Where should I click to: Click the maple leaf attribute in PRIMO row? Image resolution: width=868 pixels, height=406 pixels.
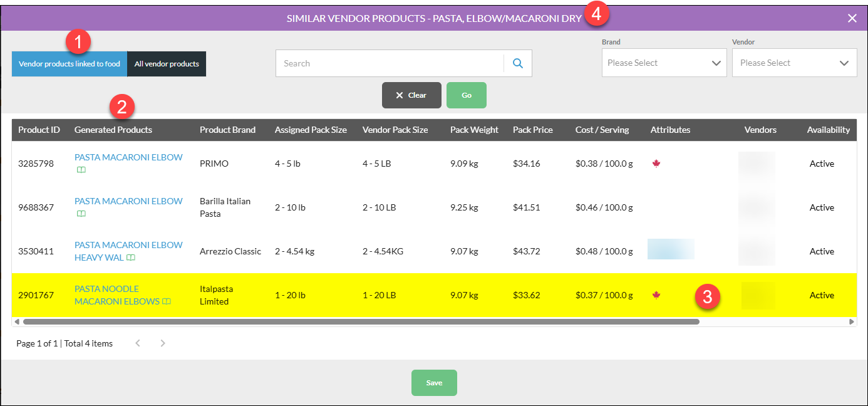click(x=656, y=164)
